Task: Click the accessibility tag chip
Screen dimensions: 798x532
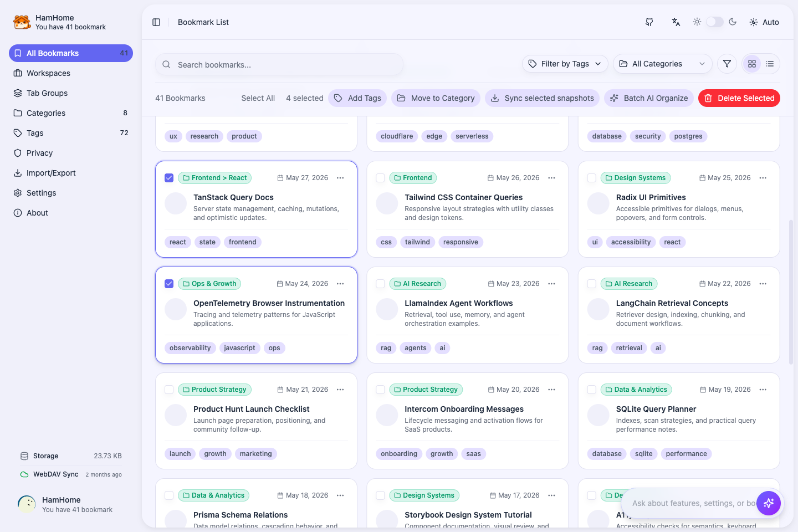Action: pos(631,242)
